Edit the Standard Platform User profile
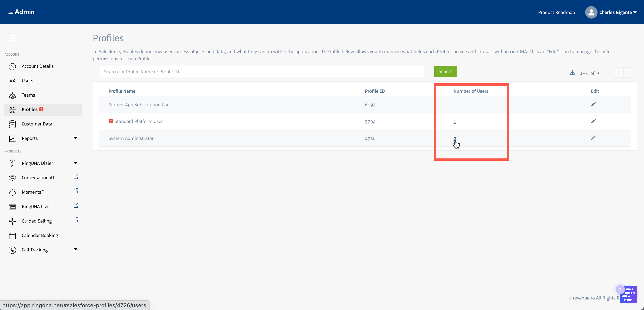Screen dimensions: 644x310 [x=593, y=121]
